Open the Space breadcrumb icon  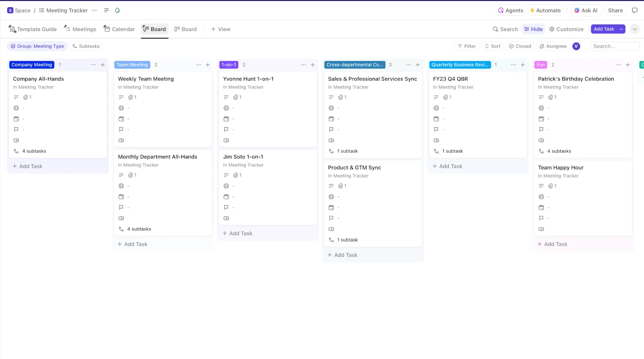[x=10, y=10]
